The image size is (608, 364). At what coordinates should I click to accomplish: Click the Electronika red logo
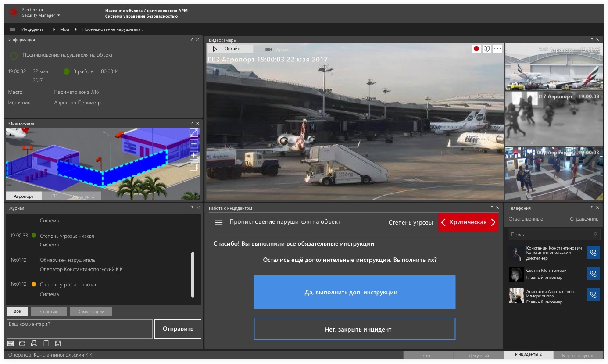tap(13, 12)
